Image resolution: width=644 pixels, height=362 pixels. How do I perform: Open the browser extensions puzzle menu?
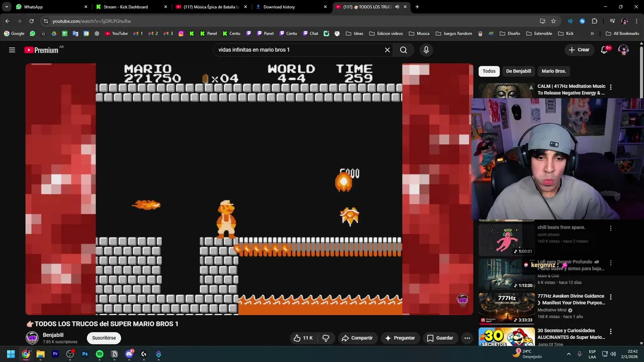click(x=595, y=21)
